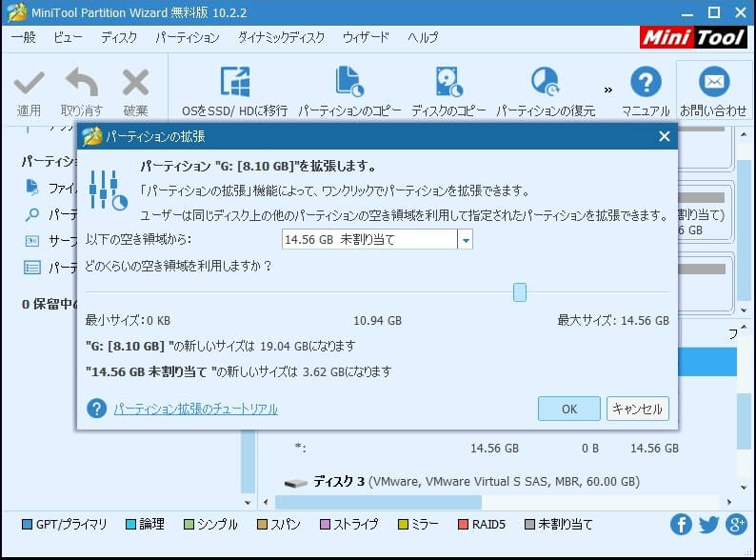756x560 pixels.
Task: Click the left panel scroll down arrow
Action: pos(248,503)
